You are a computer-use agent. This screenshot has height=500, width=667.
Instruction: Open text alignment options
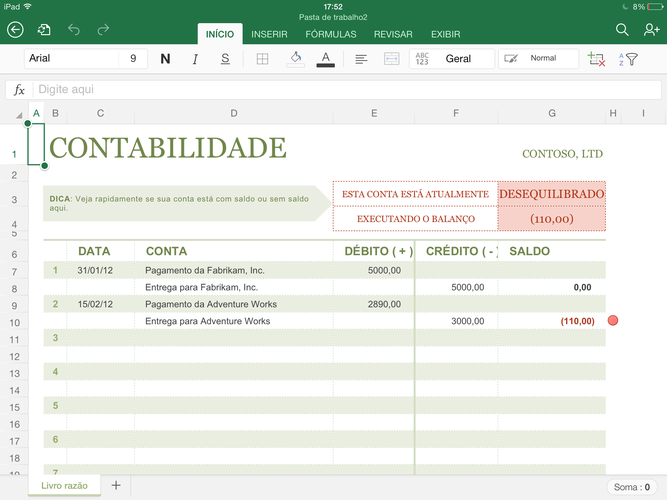361,59
